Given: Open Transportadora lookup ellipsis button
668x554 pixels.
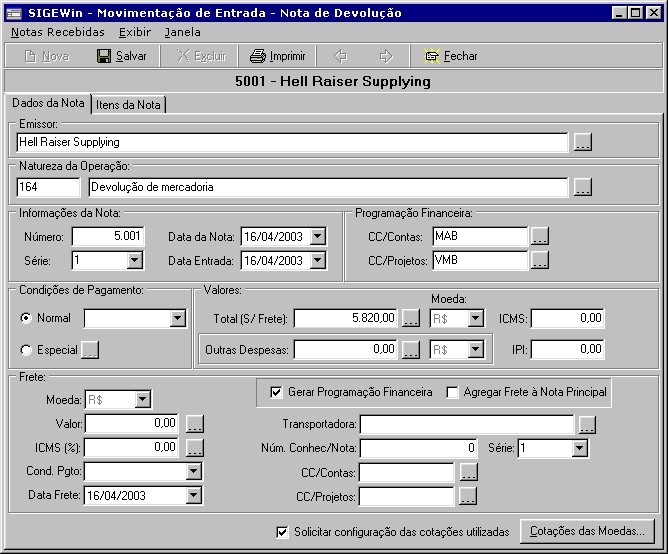Looking at the screenshot, I should click(587, 424).
